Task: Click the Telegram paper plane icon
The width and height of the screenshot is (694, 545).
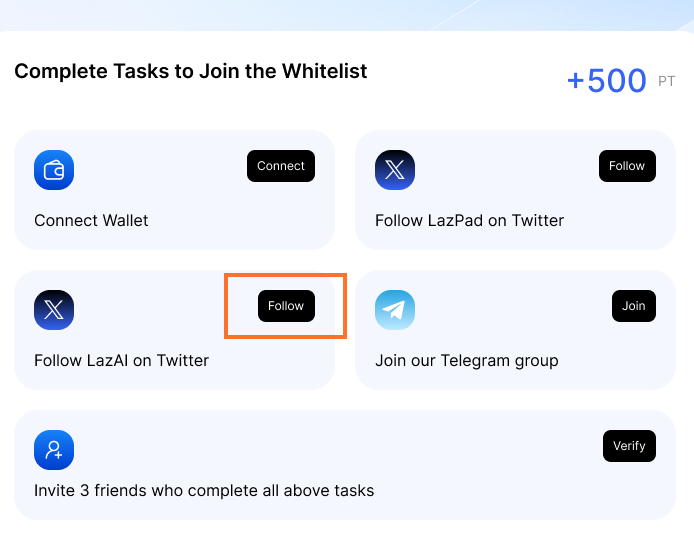Action: (395, 310)
